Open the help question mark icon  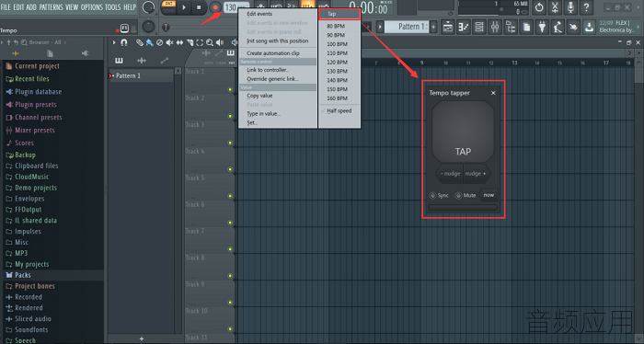click(586, 7)
